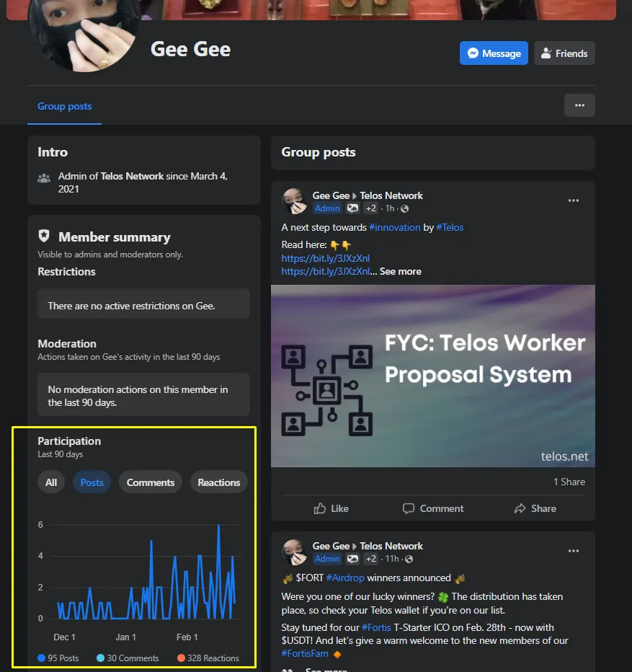
Task: Click the Member summary shield icon
Action: (x=44, y=236)
